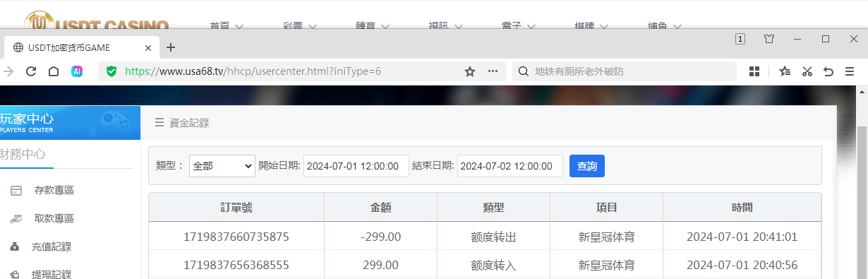Click the forward navigation arrow

pos(8,71)
